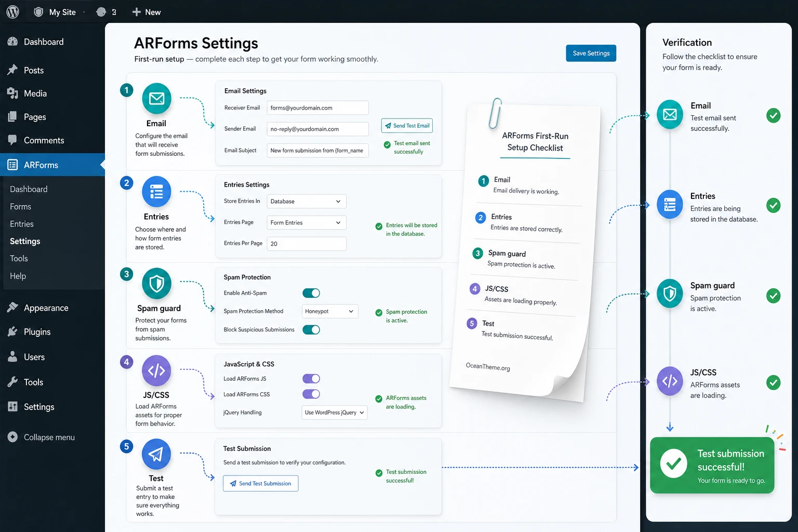Image resolution: width=798 pixels, height=532 pixels.
Task: Open Dashboard under ARForms submenu
Action: click(29, 189)
